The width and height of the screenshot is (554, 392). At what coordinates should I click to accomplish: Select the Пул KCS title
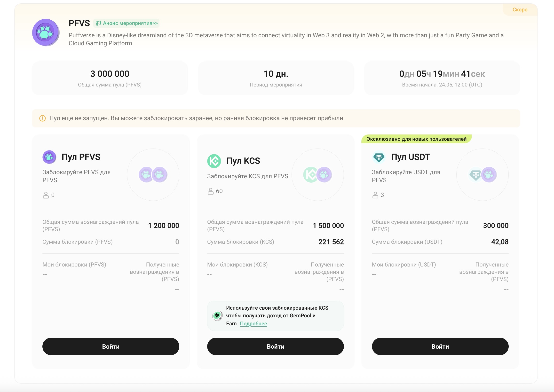click(x=243, y=161)
